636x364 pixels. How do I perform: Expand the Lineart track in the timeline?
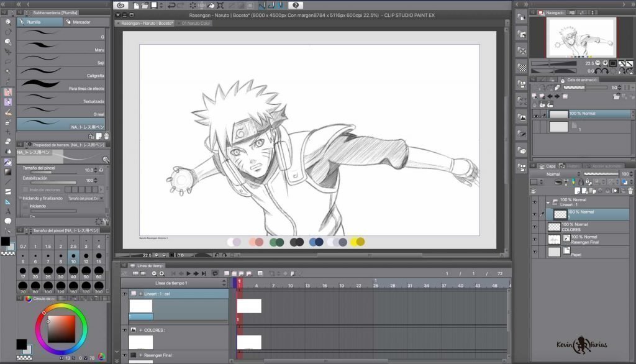(141, 294)
